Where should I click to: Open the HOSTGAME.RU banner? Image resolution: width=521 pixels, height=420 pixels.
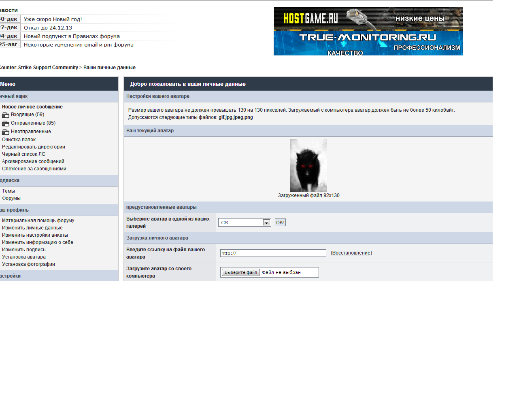coord(368,19)
